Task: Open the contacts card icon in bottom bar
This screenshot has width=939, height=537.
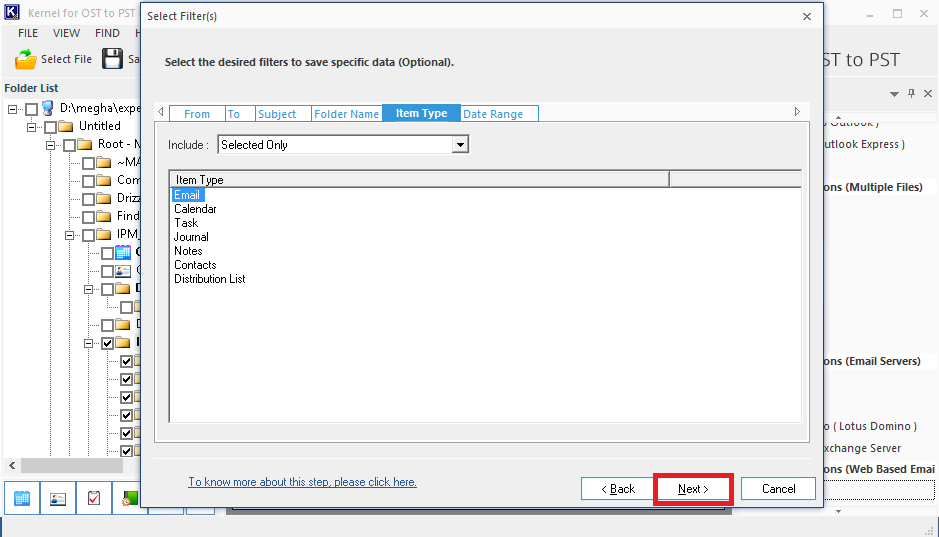Action: tap(58, 498)
